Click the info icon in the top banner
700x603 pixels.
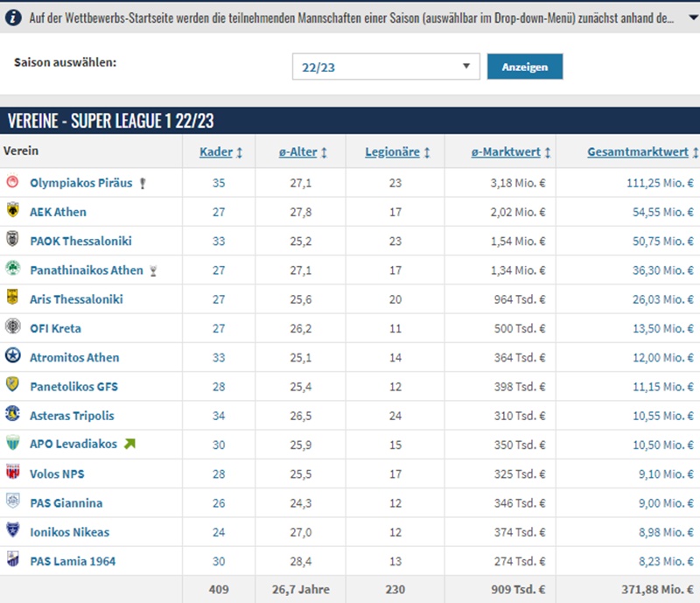point(13,18)
